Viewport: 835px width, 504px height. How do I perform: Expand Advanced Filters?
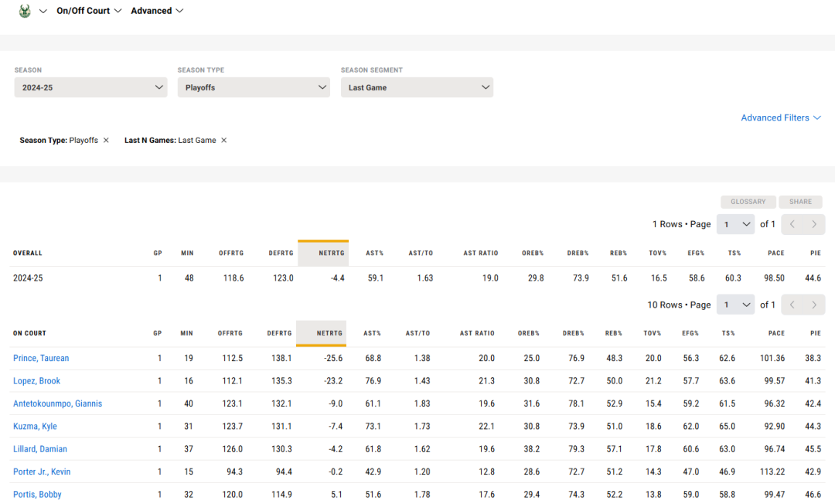click(781, 117)
